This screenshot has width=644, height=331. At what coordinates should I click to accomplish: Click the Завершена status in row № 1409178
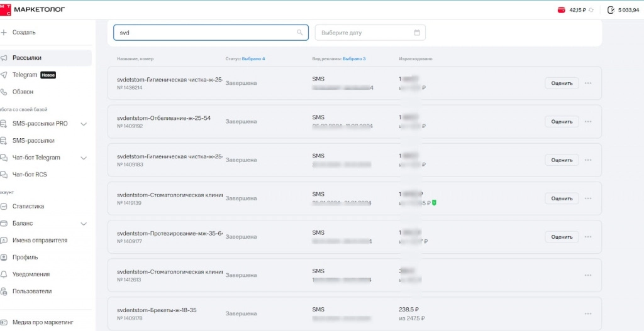tap(241, 314)
